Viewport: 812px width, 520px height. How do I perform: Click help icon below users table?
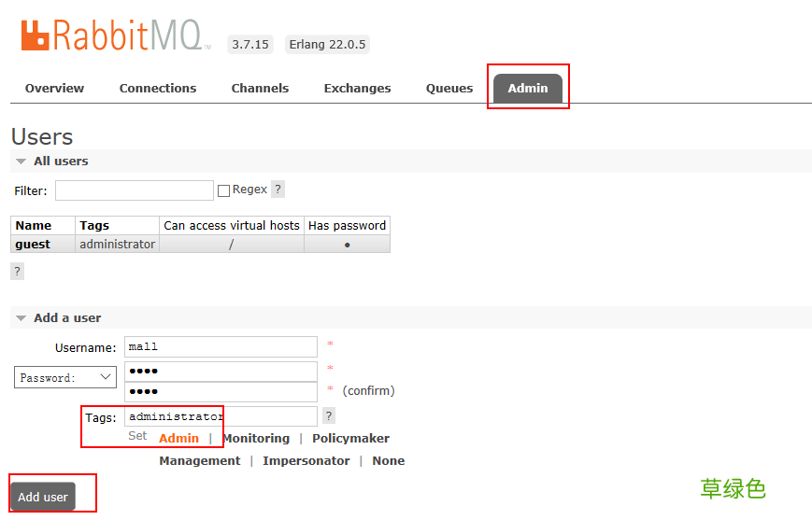[17, 271]
